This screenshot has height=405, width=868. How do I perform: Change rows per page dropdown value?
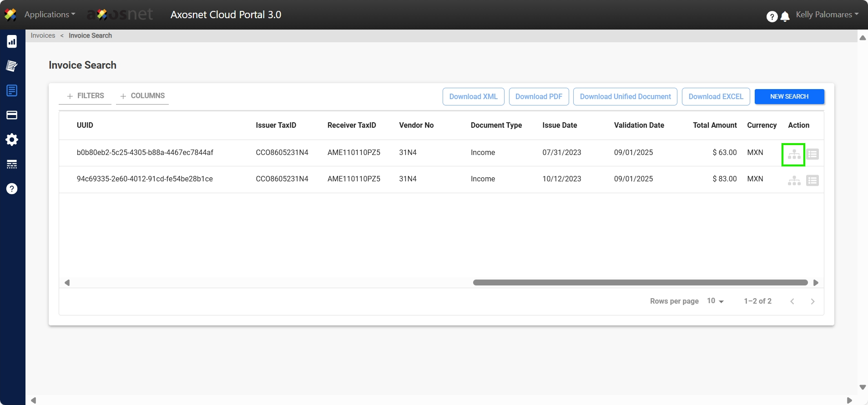pos(715,301)
